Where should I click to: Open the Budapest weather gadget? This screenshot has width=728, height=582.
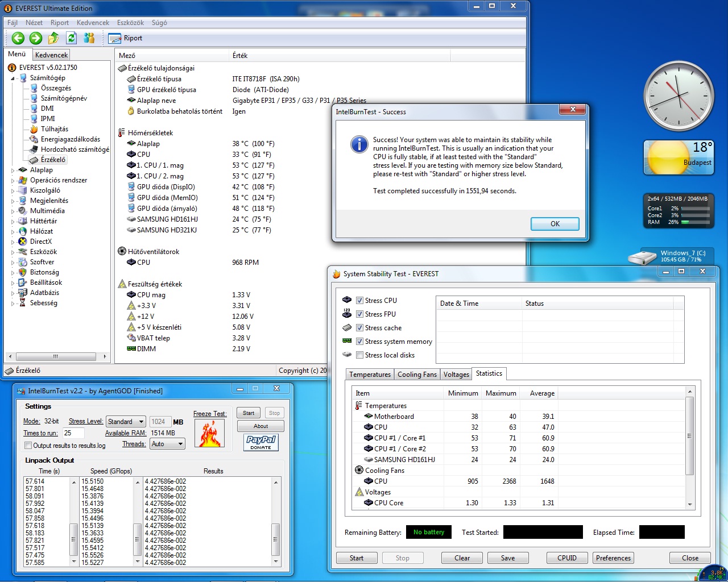[x=679, y=157]
